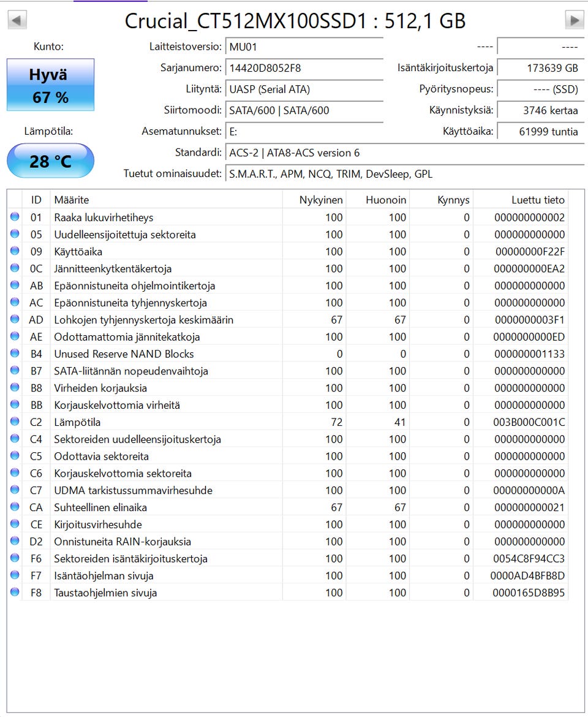Click the host writes value 173639 GB
This screenshot has height=717, width=588.
coord(540,68)
